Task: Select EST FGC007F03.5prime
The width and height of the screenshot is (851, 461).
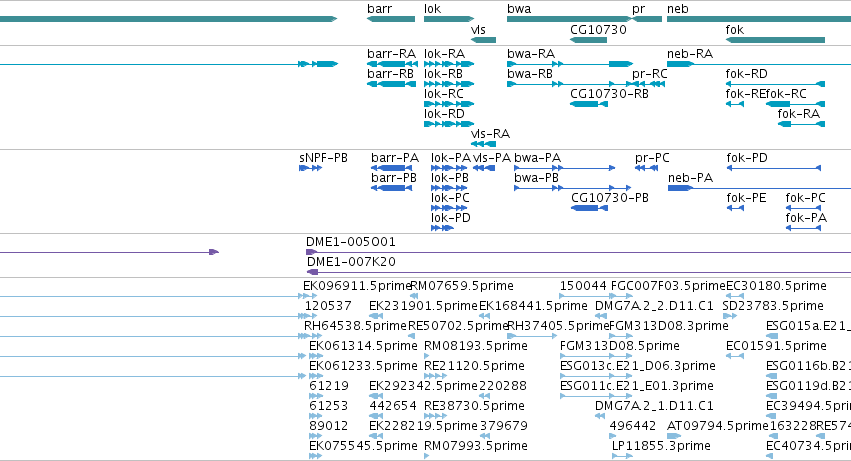Action: pos(668,286)
